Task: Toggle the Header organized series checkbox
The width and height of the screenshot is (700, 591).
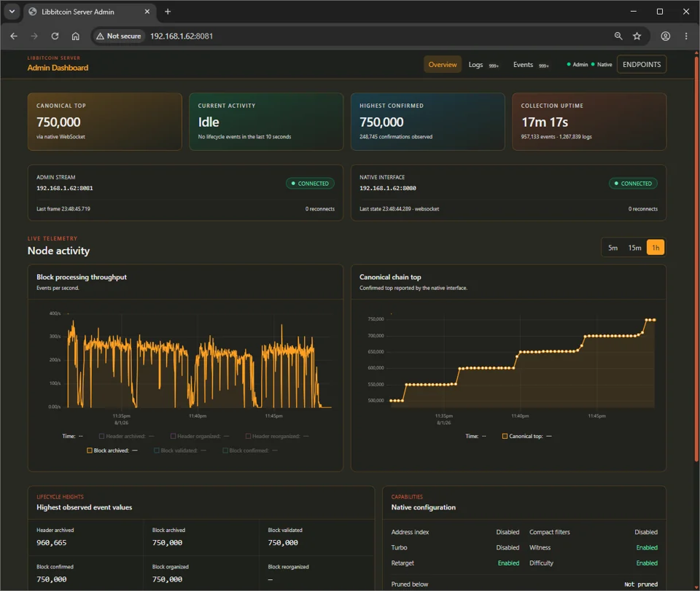Action: (x=174, y=437)
